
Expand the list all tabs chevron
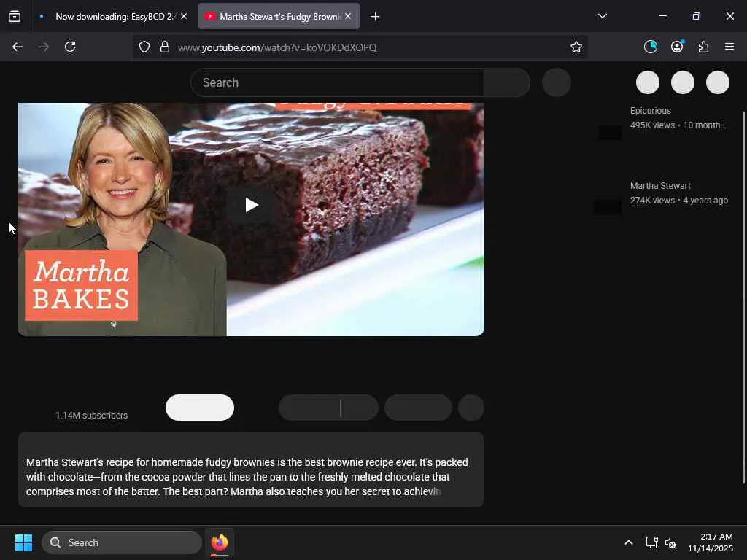click(x=602, y=16)
